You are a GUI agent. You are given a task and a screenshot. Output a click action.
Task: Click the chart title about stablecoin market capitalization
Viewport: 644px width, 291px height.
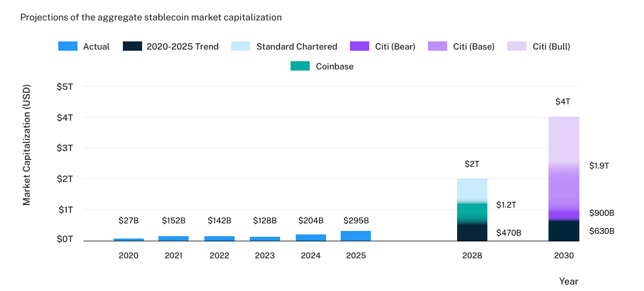pyautogui.click(x=151, y=17)
